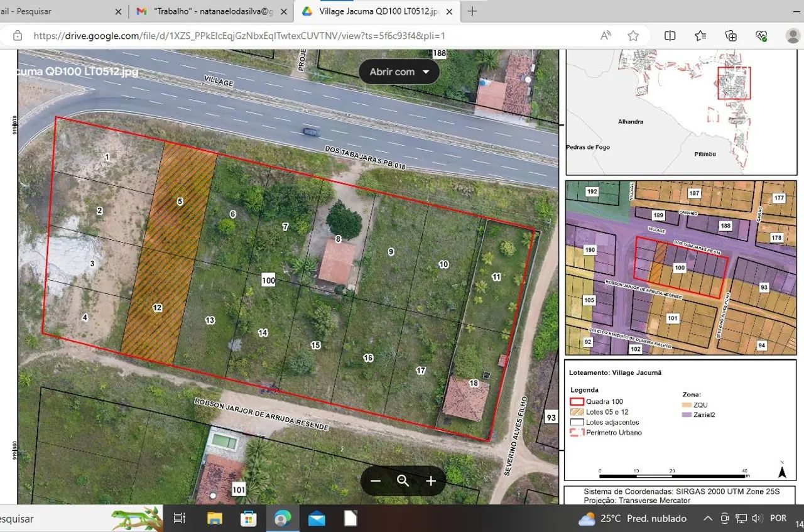Click the 'ZQU' zone legend label
Image resolution: width=804 pixels, height=532 pixels.
coord(700,404)
